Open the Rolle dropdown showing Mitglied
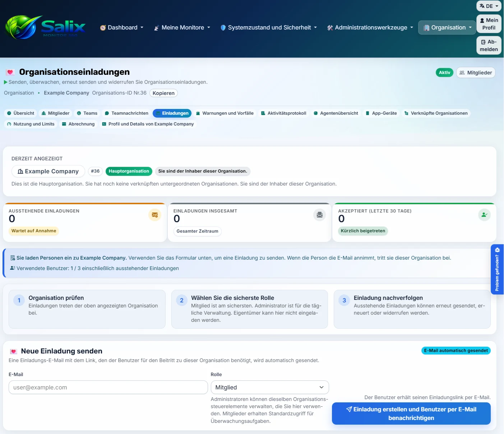504x434 pixels. (x=269, y=387)
